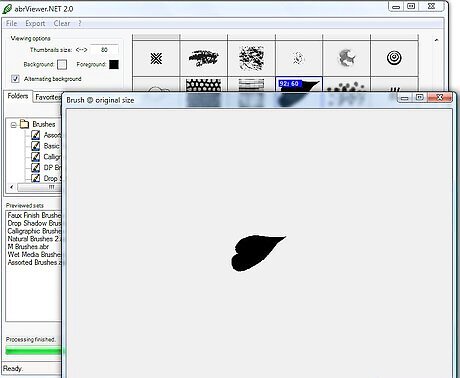Switch to the Favorites tab

coord(48,97)
